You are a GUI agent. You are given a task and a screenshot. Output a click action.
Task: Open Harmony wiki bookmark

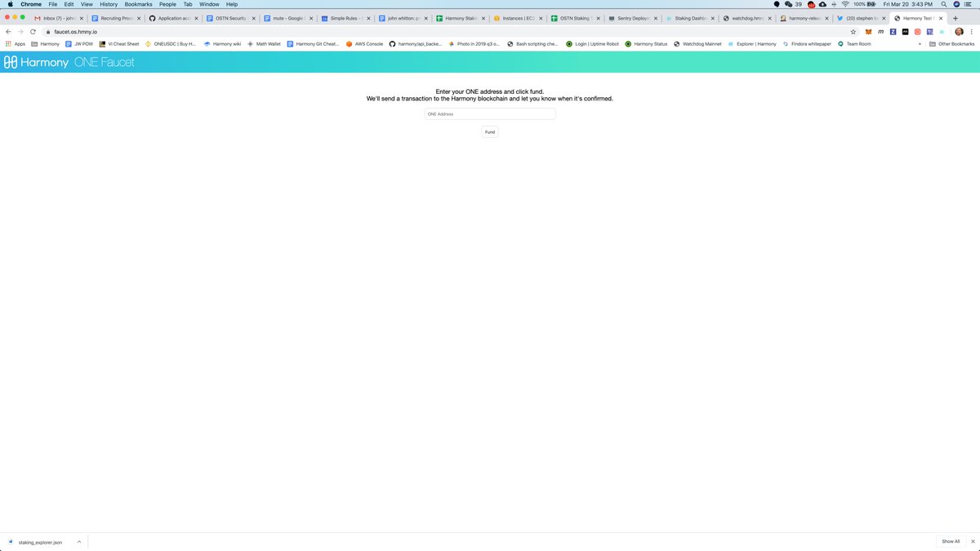coord(222,43)
